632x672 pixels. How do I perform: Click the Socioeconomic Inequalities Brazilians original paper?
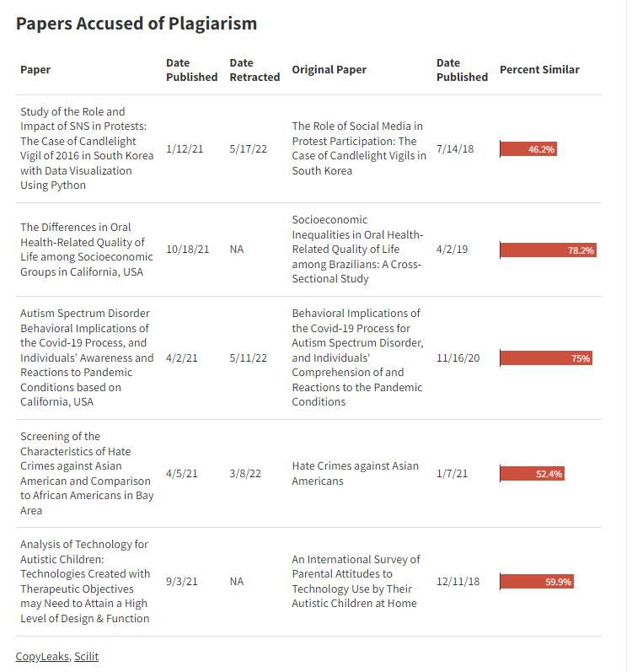click(358, 250)
